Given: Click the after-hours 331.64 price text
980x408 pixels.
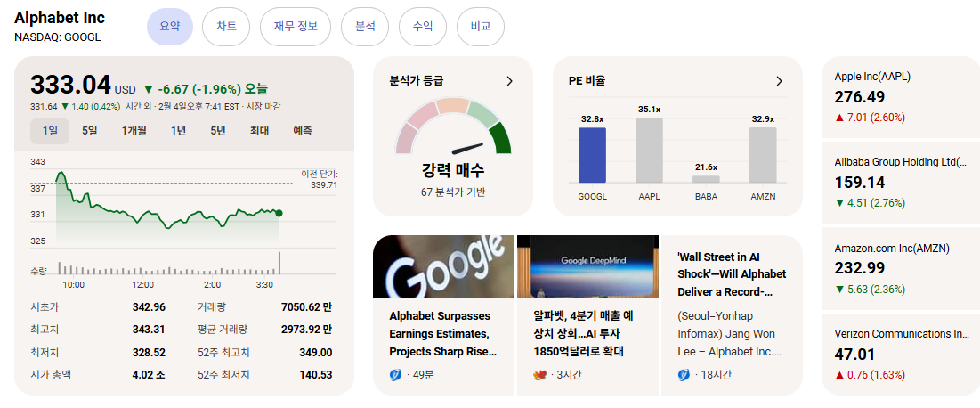Looking at the screenshot, I should (44, 106).
